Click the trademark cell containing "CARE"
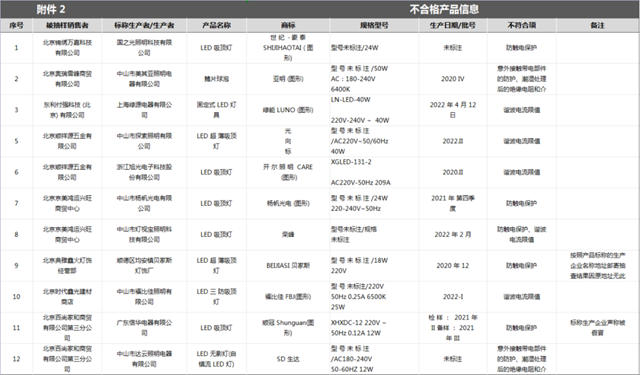The width and height of the screenshot is (640, 375). point(288,172)
